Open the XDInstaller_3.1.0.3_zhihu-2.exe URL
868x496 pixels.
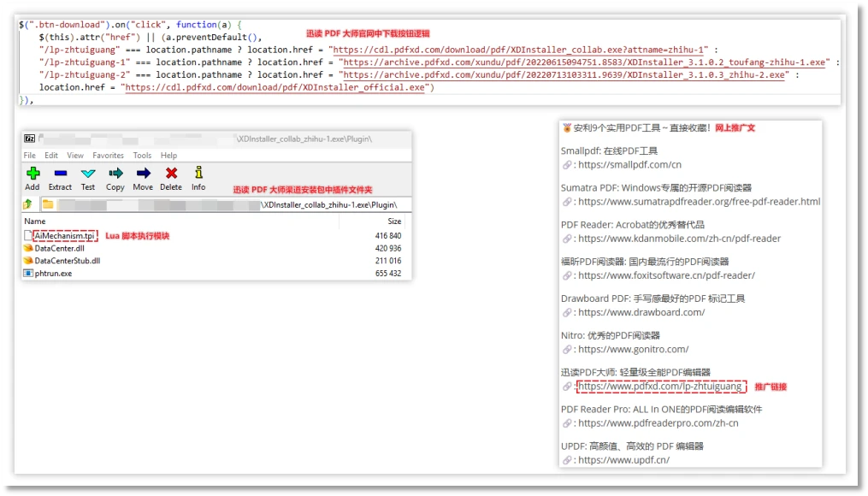[564, 74]
